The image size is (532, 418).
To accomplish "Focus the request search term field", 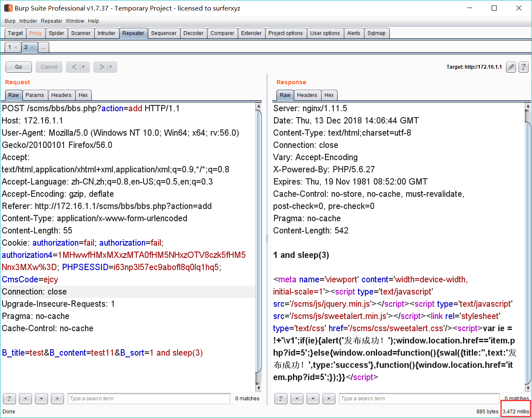I will point(149,399).
